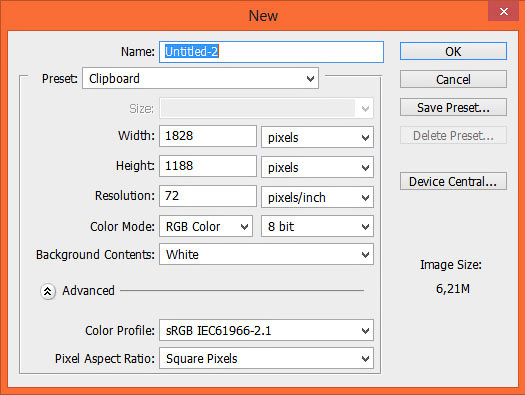Open the Color Mode RGB Color dropdown
525x395 pixels.
pyautogui.click(x=206, y=226)
